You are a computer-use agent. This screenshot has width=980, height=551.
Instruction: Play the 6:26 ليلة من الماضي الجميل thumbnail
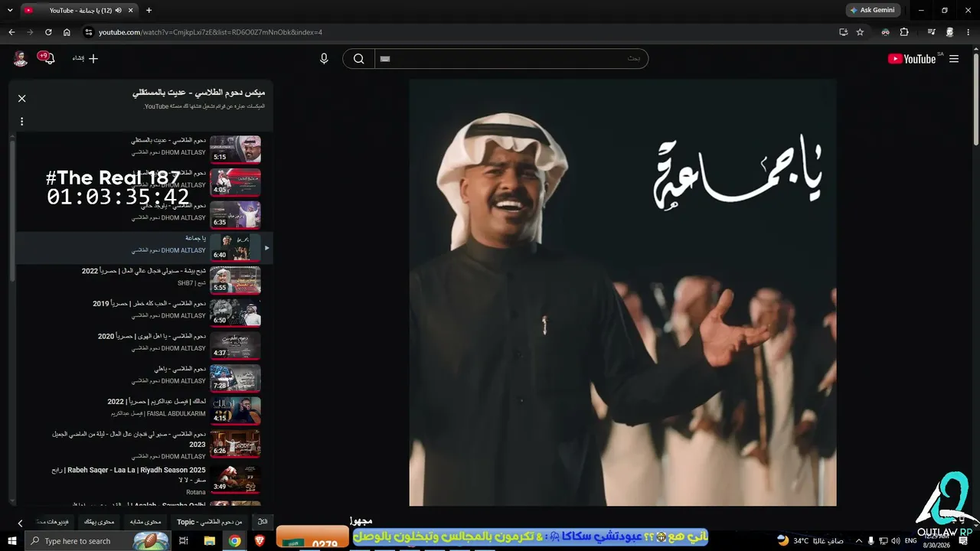(235, 444)
